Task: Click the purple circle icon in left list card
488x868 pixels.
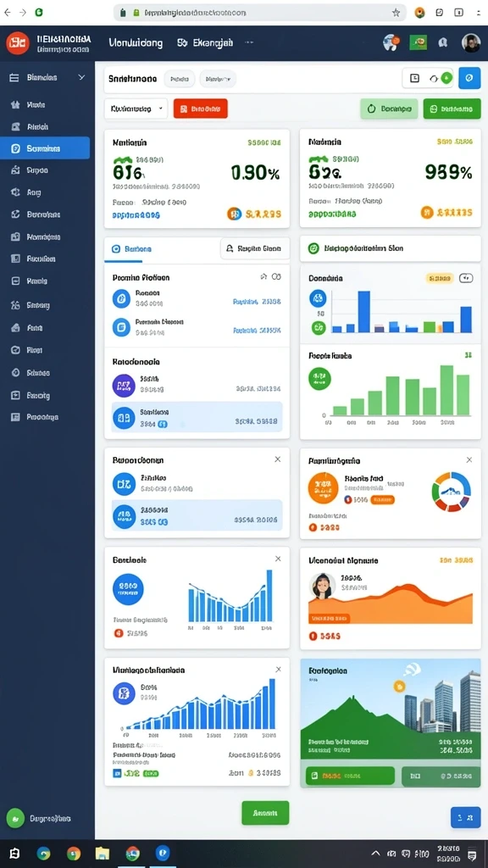Action: point(124,386)
